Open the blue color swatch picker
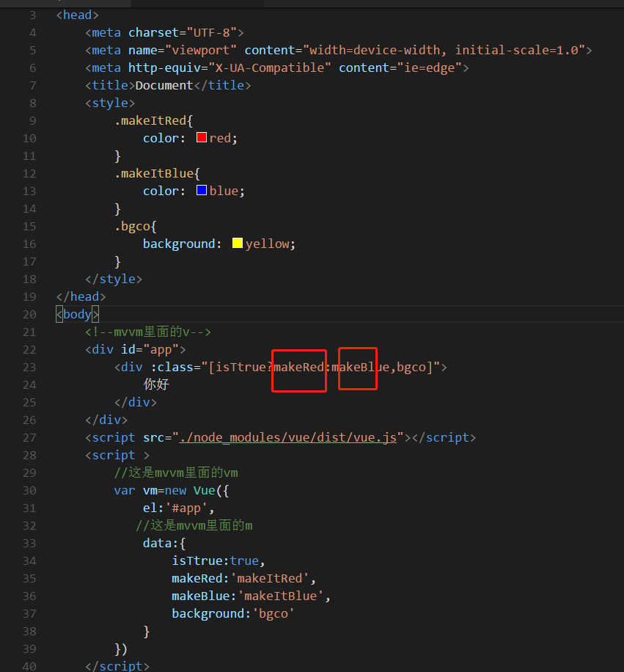Viewport: 624px width, 672px height. [202, 190]
